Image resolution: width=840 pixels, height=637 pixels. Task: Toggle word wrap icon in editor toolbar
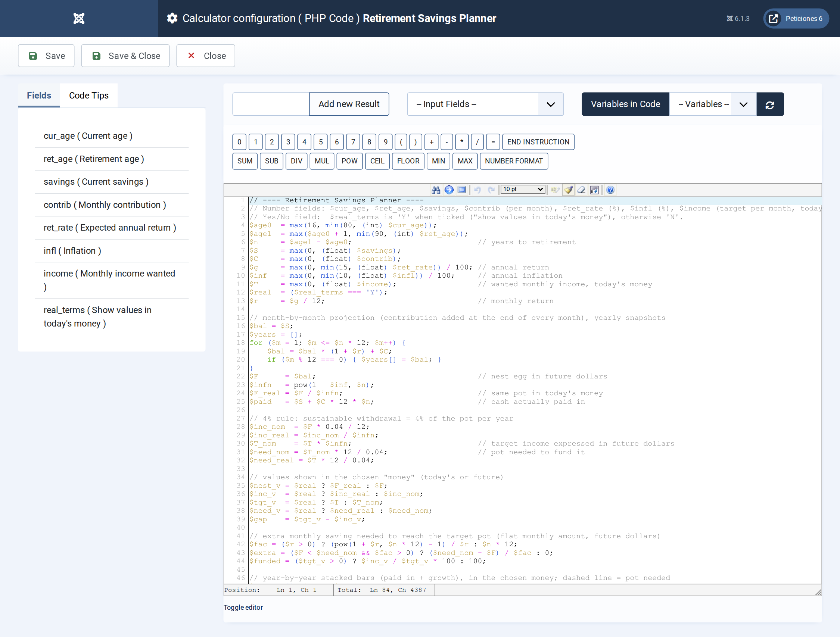click(x=594, y=190)
